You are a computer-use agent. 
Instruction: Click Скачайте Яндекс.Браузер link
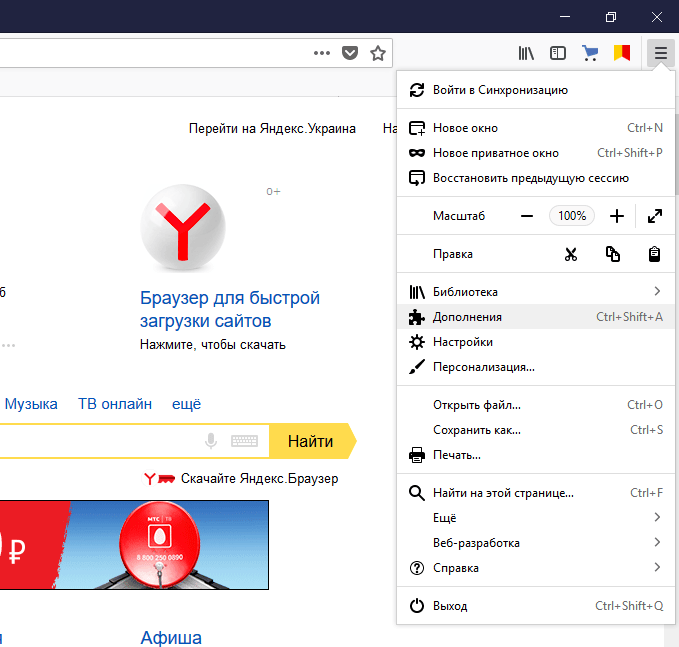pyautogui.click(x=259, y=479)
